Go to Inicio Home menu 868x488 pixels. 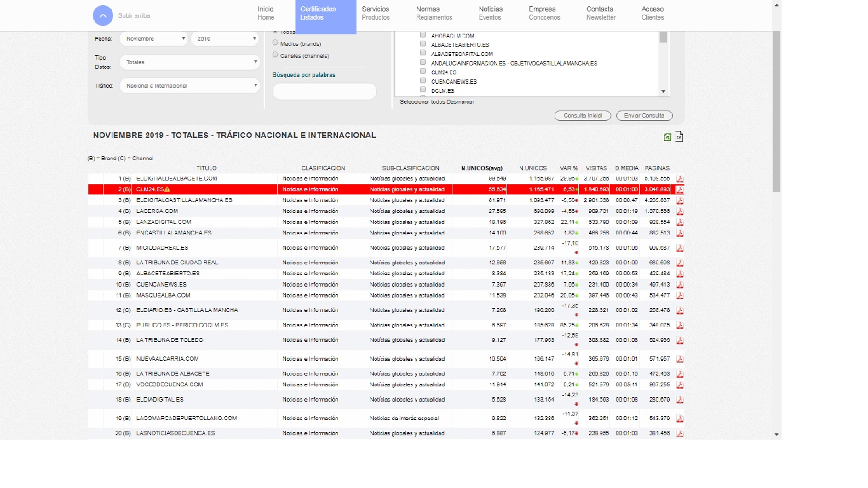[266, 13]
